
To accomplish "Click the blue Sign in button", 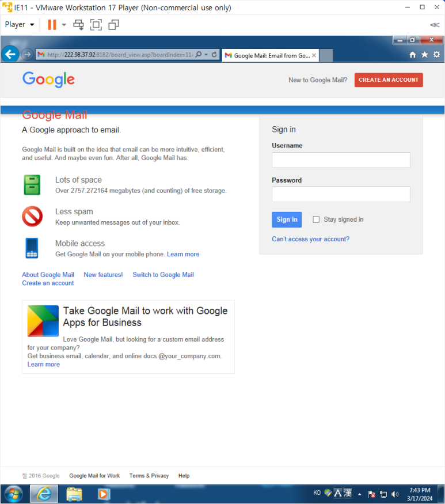I will coord(287,219).
